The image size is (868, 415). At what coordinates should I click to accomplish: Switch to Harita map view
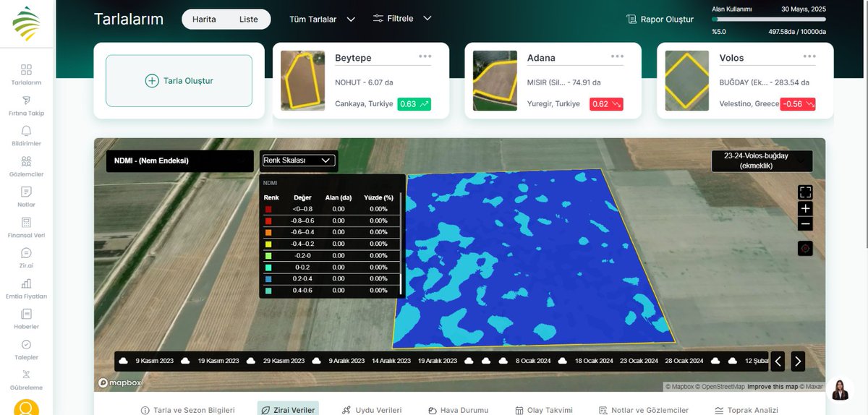204,19
